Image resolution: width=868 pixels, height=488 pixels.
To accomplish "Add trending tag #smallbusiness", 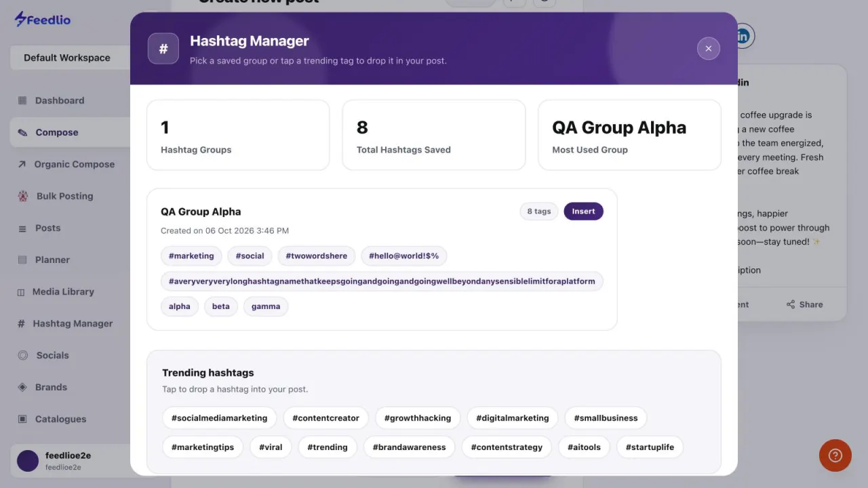I will tap(606, 418).
